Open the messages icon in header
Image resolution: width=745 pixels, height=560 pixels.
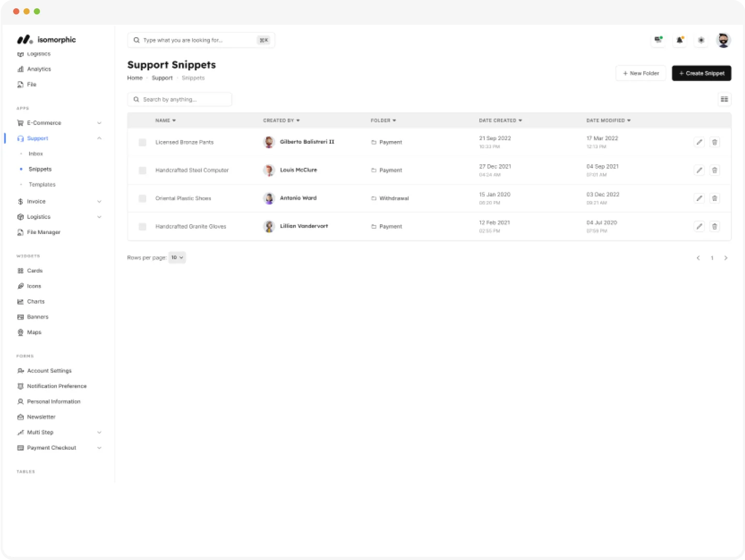(x=658, y=40)
